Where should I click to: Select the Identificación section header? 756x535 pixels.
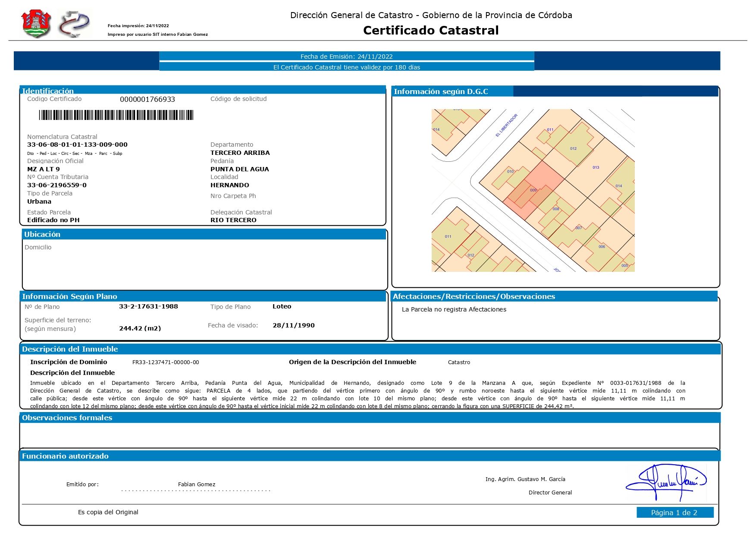tap(48, 91)
